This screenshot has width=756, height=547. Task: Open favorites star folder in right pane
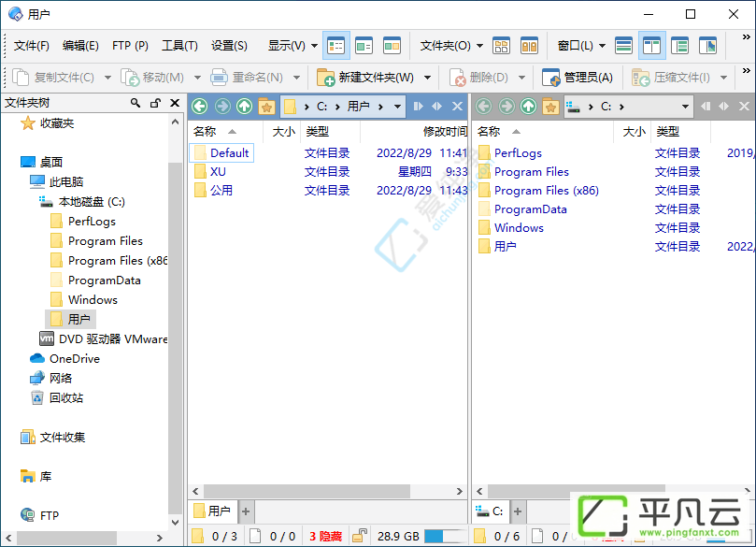pyautogui.click(x=550, y=106)
